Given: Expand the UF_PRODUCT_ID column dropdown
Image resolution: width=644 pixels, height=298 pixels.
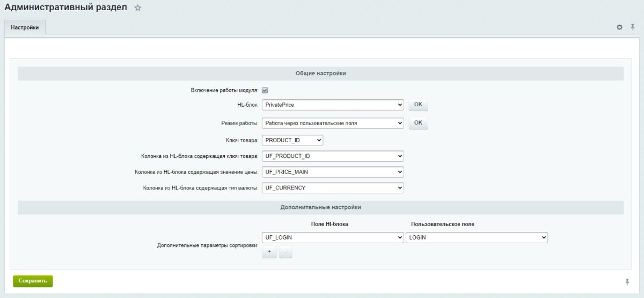Looking at the screenshot, I should coord(333,156).
